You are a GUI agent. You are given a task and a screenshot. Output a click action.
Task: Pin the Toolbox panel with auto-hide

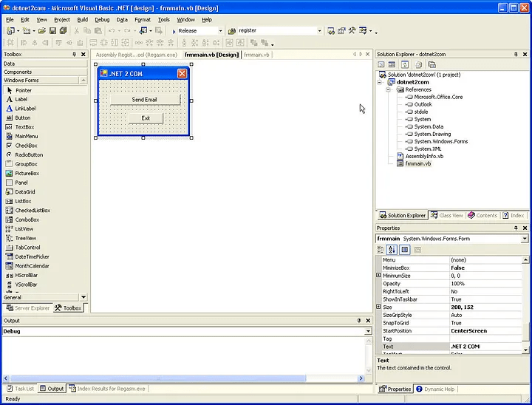click(x=74, y=55)
